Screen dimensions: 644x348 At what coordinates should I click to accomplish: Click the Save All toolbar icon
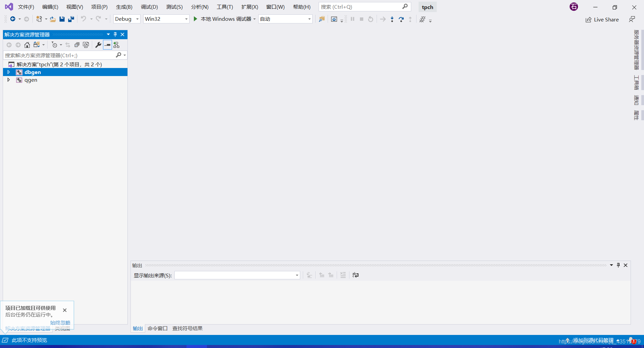click(71, 19)
